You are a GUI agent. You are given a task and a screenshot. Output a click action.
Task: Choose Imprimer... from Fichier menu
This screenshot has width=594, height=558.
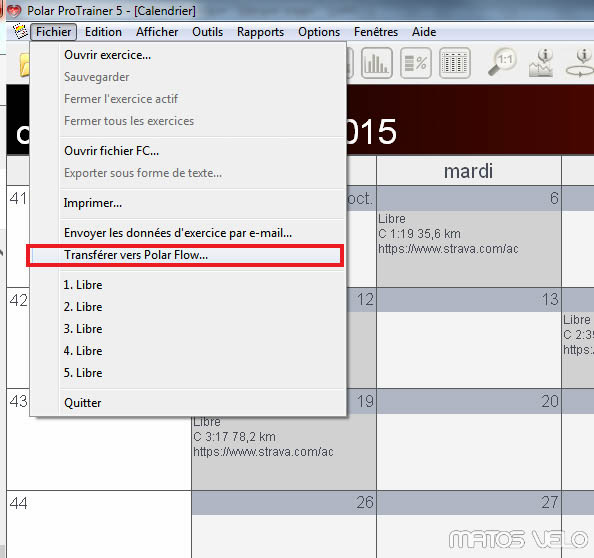click(x=188, y=203)
